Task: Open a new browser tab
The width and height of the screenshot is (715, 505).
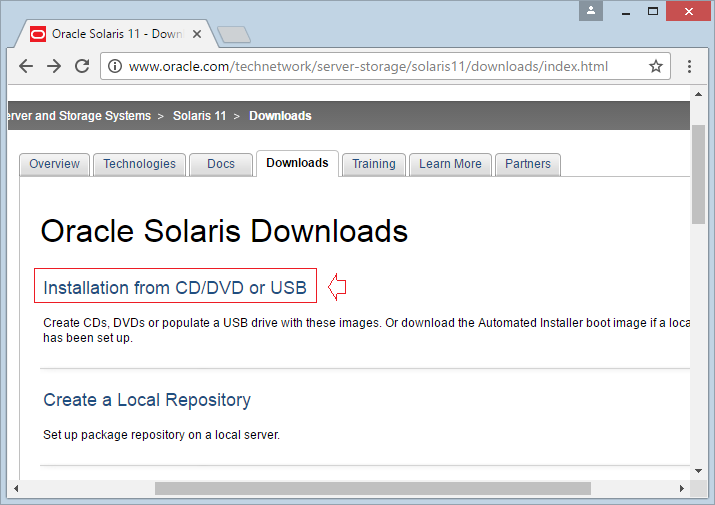Action: [233, 35]
